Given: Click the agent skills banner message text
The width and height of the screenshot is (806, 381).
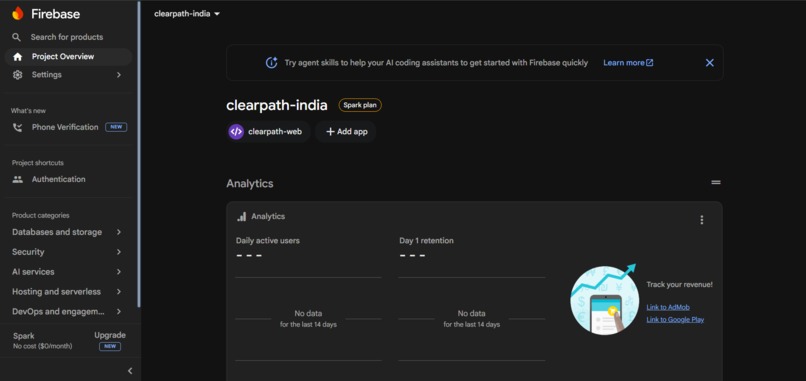Looking at the screenshot, I should tap(436, 63).
